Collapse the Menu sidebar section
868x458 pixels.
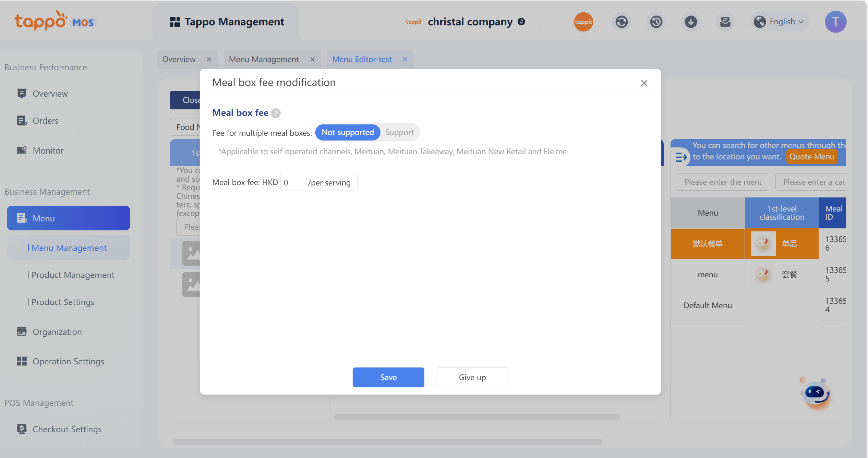(69, 218)
